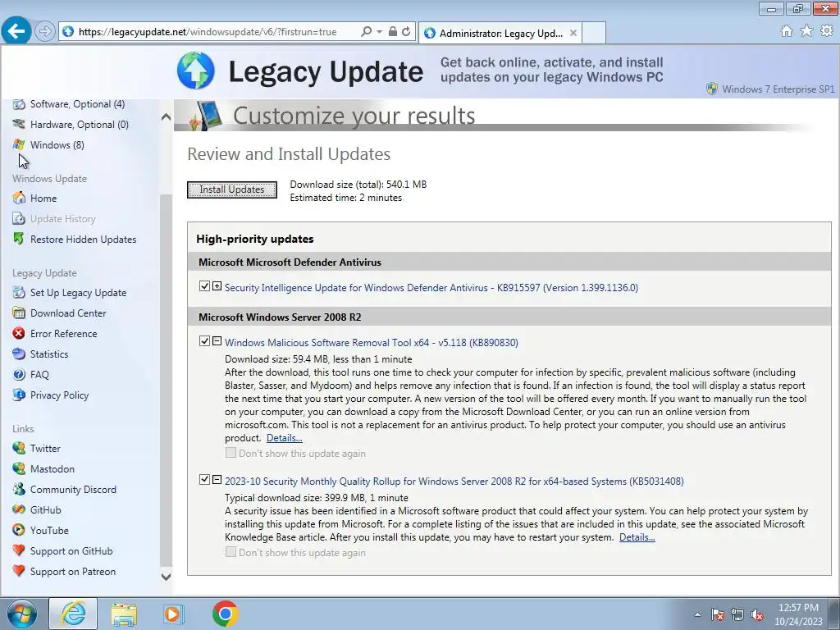This screenshot has width=840, height=630.
Task: Open the browser Tools gear icon
Action: point(827,31)
